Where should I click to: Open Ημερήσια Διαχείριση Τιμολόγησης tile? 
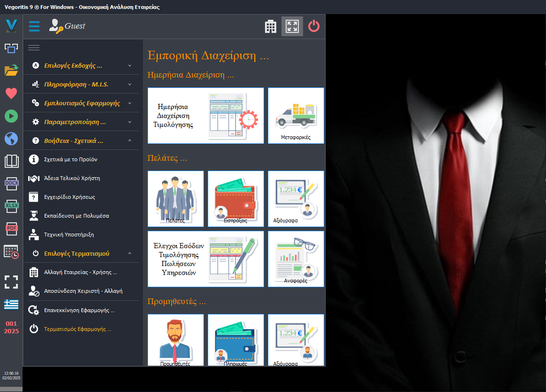[205, 116]
